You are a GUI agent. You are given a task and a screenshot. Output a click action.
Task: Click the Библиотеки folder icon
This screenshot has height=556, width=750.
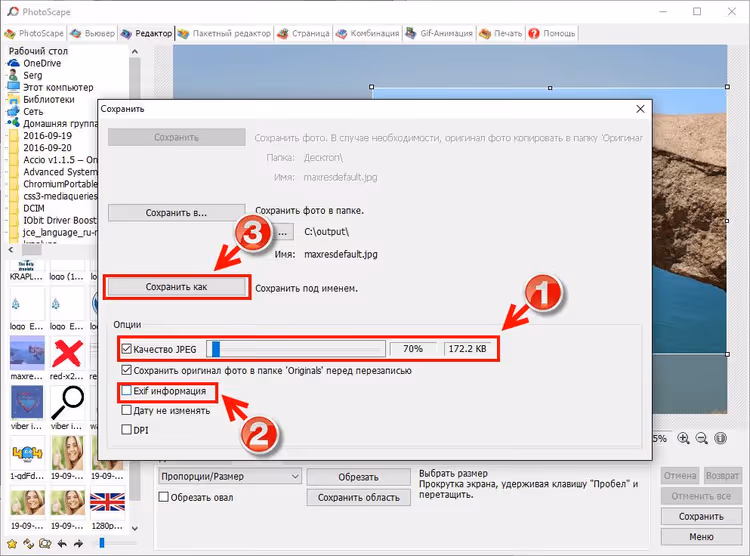(x=13, y=100)
